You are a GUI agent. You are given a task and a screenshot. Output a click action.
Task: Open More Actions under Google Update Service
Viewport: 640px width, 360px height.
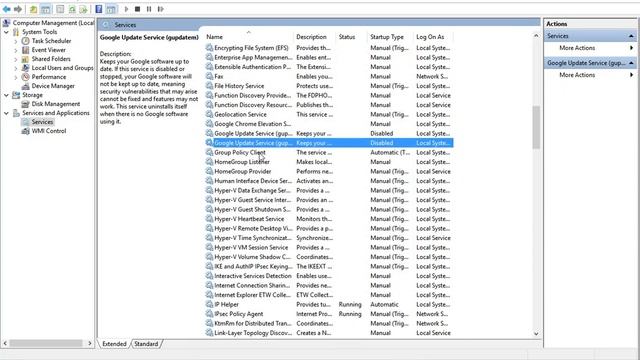[x=577, y=75]
